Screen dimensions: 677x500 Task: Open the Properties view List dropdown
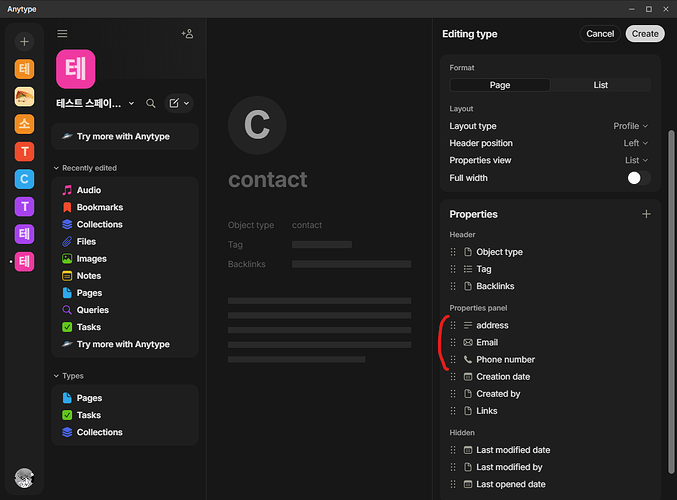point(636,160)
